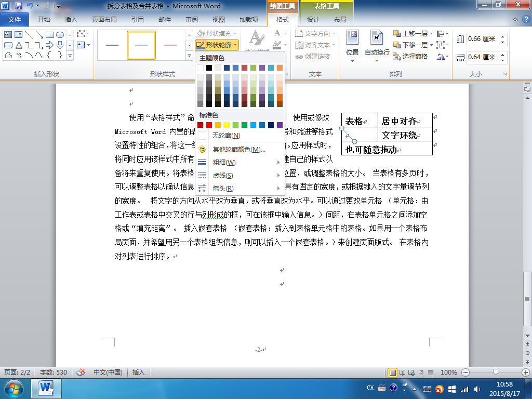Open the File (文件) tab

14,19
